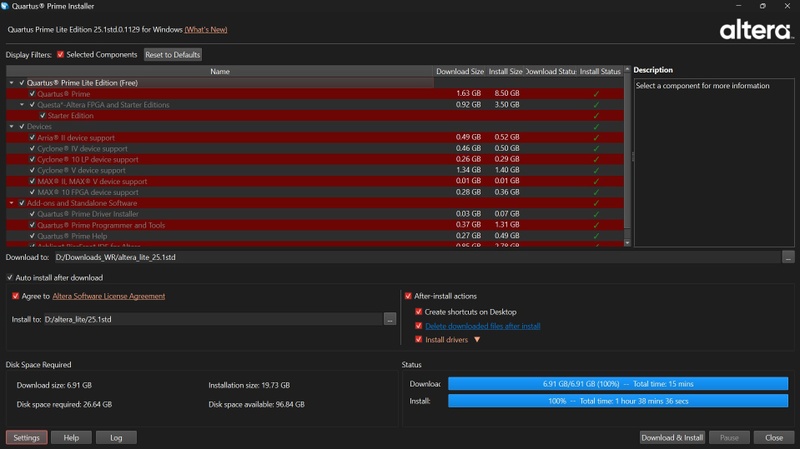Minimize the Quartus Prime Installer window
This screenshot has width=800, height=449.
click(738, 6)
